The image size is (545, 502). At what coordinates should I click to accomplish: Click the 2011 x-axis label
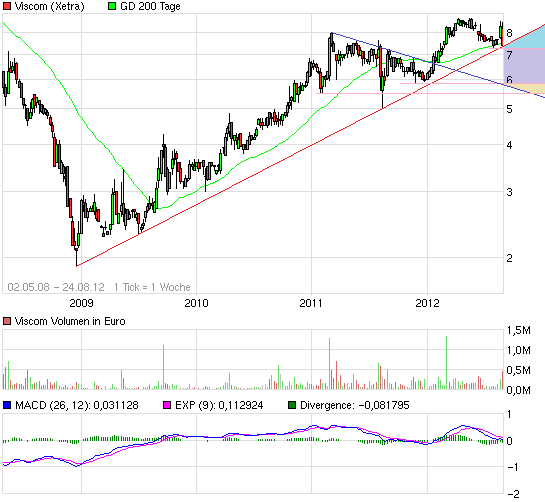pyautogui.click(x=311, y=303)
